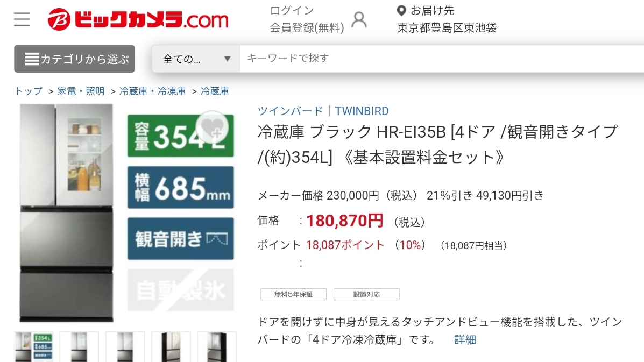The height and width of the screenshot is (362, 644).
Task: Open the 冷蔵庫 breadcrumb link
Action: pyautogui.click(x=214, y=91)
